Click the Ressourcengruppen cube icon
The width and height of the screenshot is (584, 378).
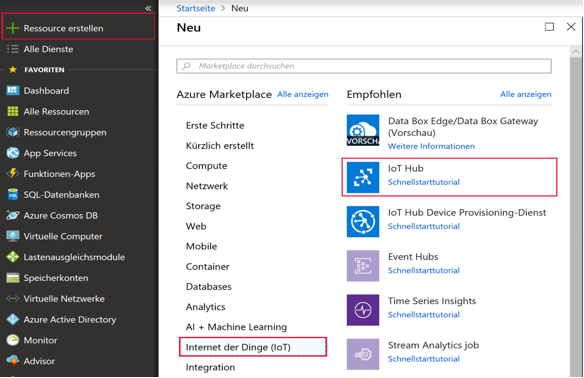point(13,132)
